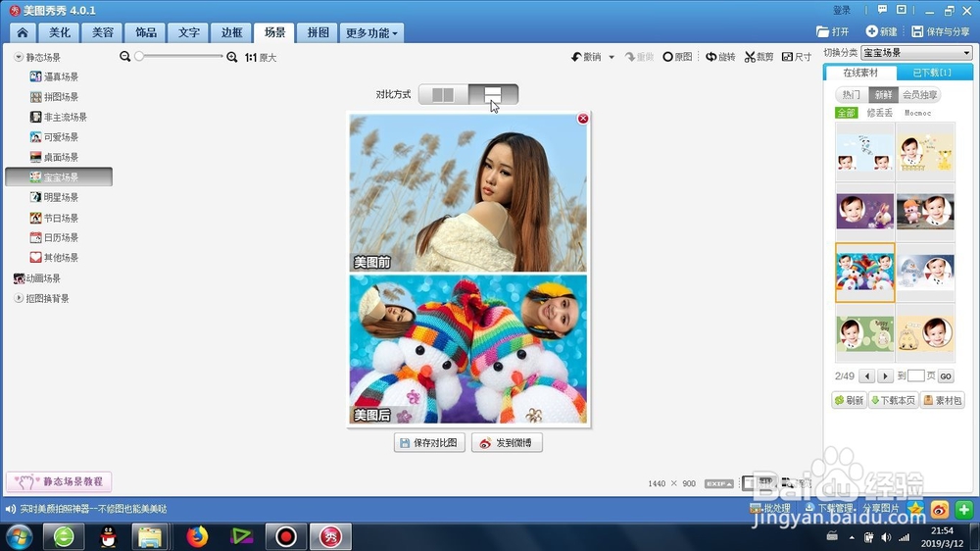This screenshot has height=551, width=980.
Task: Click the zoom in magnifier icon
Action: [x=232, y=57]
